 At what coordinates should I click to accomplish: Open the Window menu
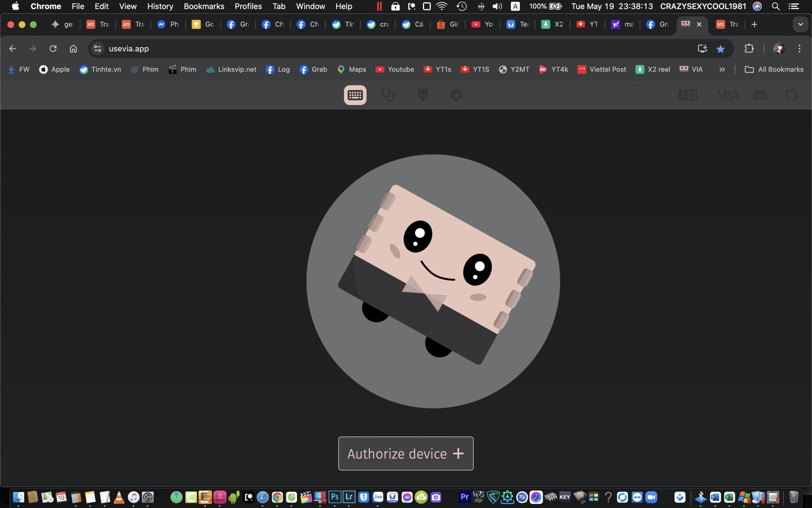pos(310,6)
